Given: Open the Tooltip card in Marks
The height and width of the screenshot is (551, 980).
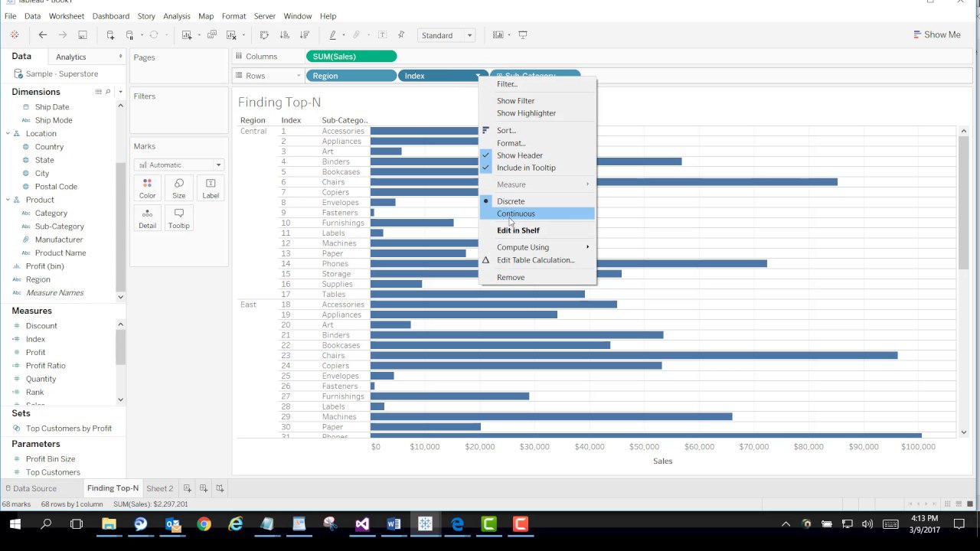Looking at the screenshot, I should (178, 218).
